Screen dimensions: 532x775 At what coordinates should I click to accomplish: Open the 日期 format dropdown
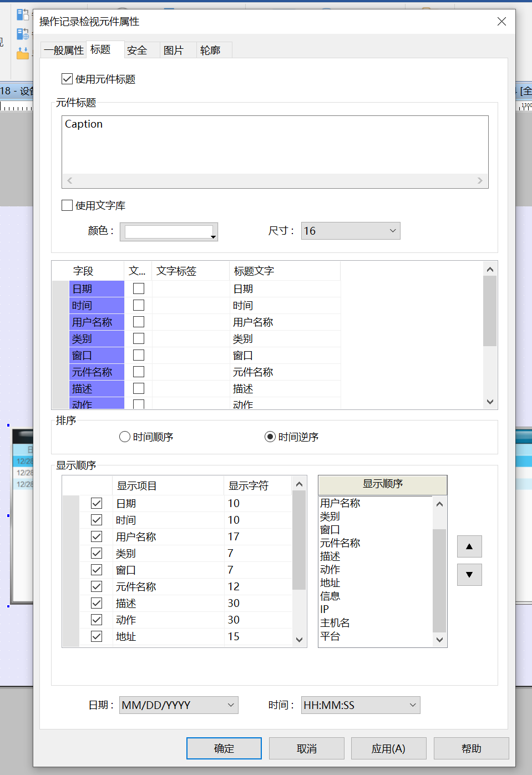point(178,705)
